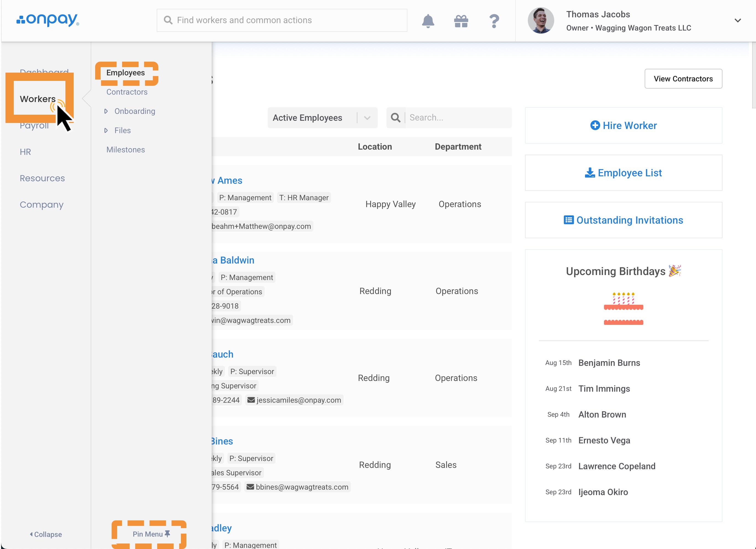The height and width of the screenshot is (549, 756).
Task: Download the Employee List
Action: pos(623,173)
